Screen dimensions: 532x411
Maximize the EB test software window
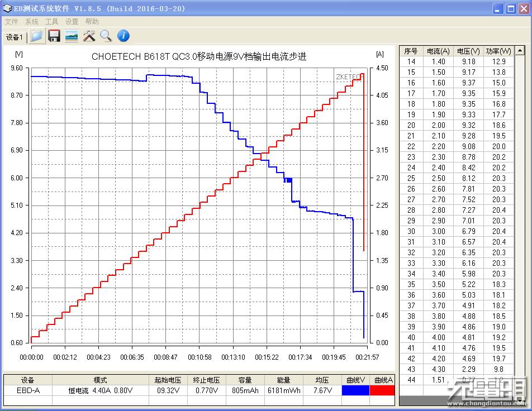coord(511,9)
